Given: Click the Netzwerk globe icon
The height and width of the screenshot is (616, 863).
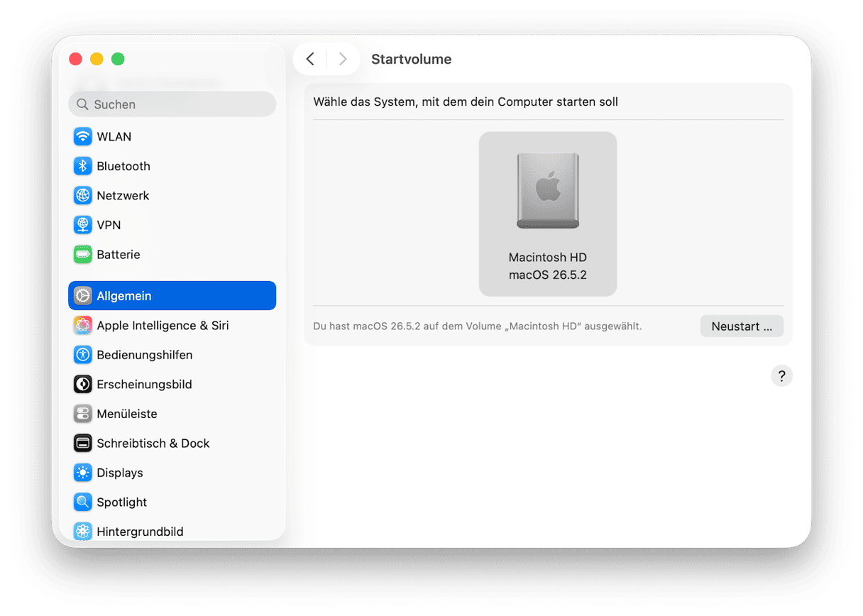Looking at the screenshot, I should [x=83, y=195].
